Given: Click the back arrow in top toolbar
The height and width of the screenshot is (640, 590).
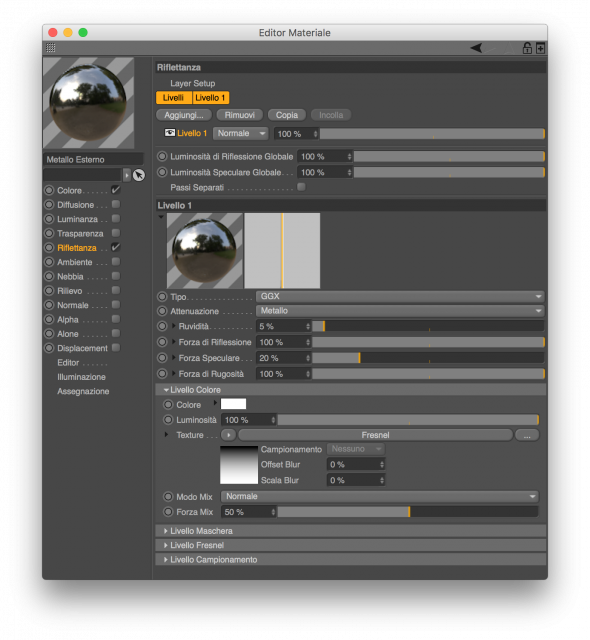Looking at the screenshot, I should click(476, 48).
